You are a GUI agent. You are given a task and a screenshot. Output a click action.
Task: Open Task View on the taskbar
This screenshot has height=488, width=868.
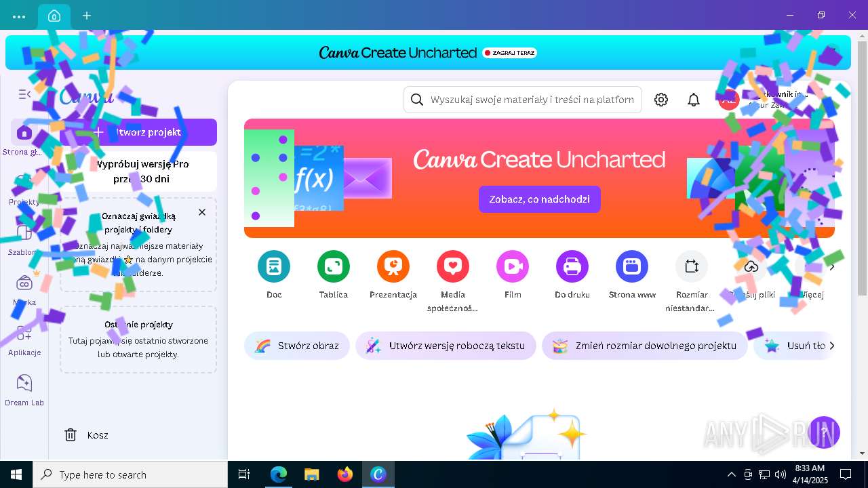pos(244,474)
